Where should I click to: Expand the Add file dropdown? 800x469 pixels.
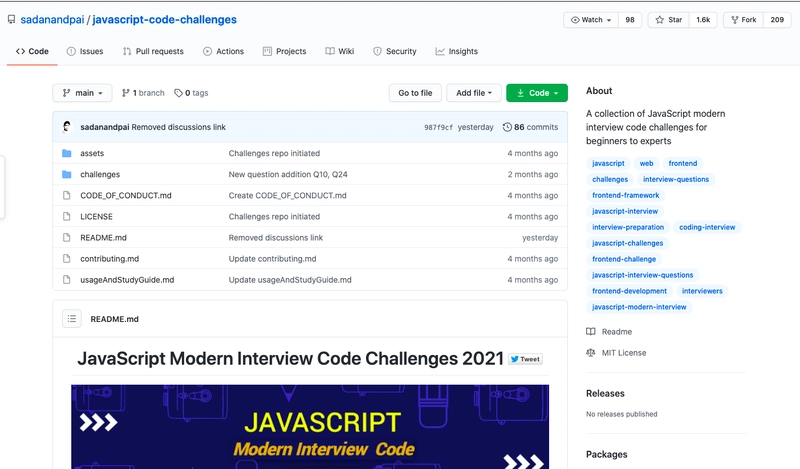[x=474, y=93]
